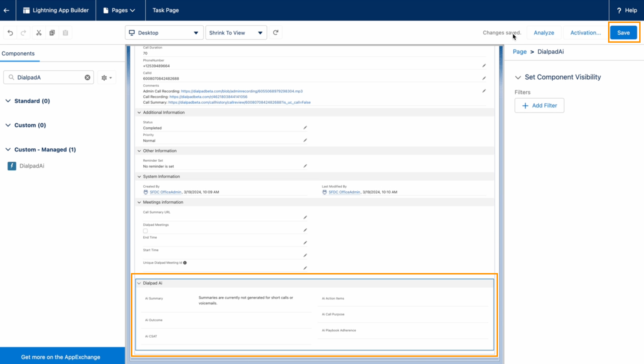644x364 pixels.
Task: Edit the CallId field pencil
Action: [x=484, y=78]
